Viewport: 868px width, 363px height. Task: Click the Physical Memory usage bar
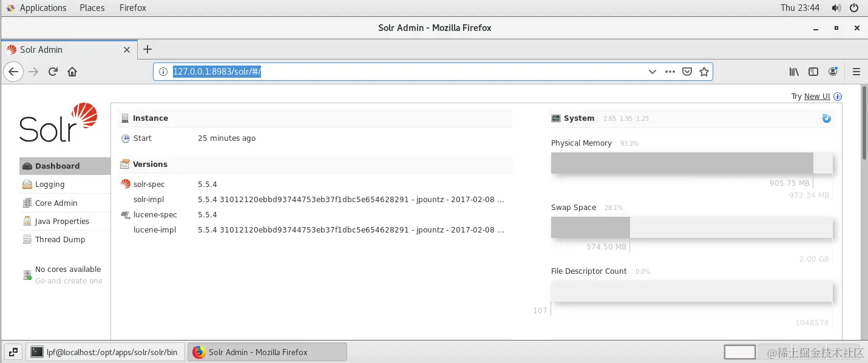[692, 163]
